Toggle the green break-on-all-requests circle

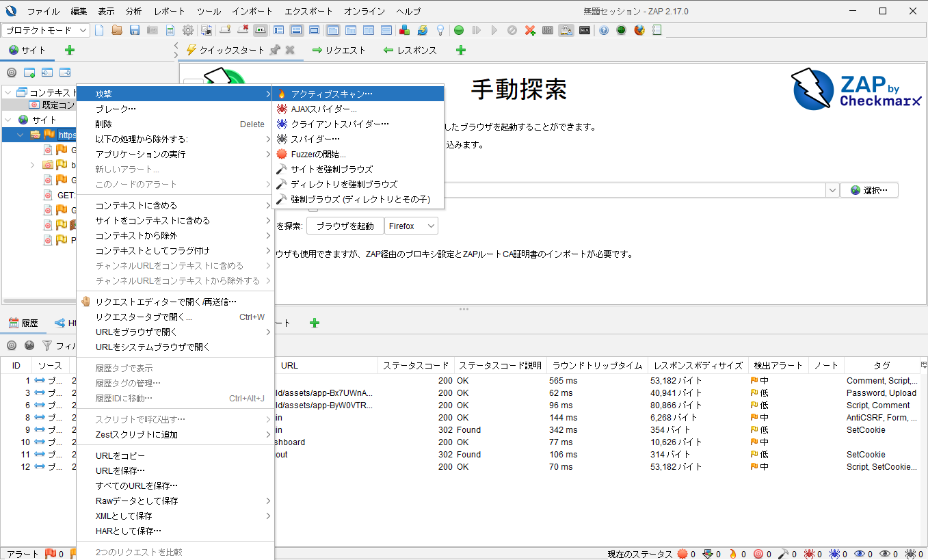click(459, 30)
